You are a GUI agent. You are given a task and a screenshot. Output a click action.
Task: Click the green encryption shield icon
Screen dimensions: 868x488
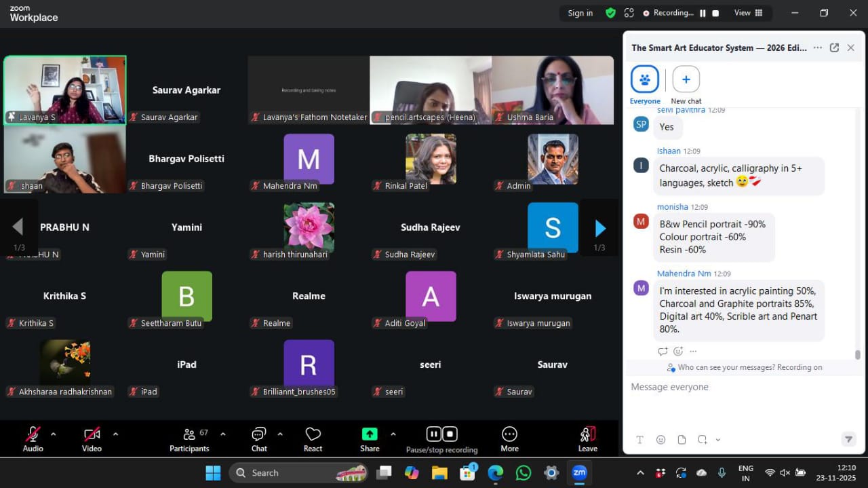tap(610, 13)
